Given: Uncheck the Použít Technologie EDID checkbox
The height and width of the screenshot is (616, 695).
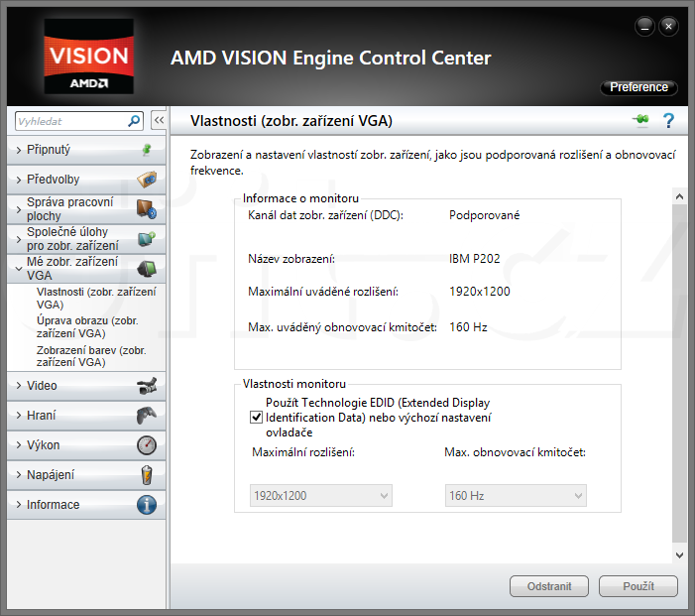Looking at the screenshot, I should 256,418.
